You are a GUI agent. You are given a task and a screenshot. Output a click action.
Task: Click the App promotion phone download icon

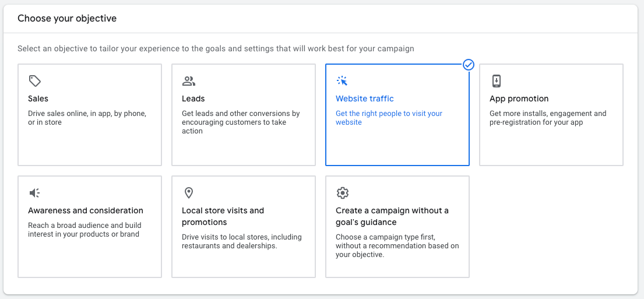click(496, 81)
